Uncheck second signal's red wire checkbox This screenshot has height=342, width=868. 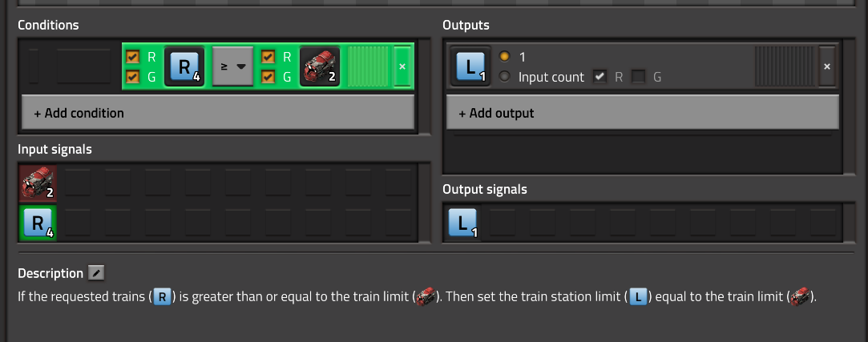[x=268, y=57]
